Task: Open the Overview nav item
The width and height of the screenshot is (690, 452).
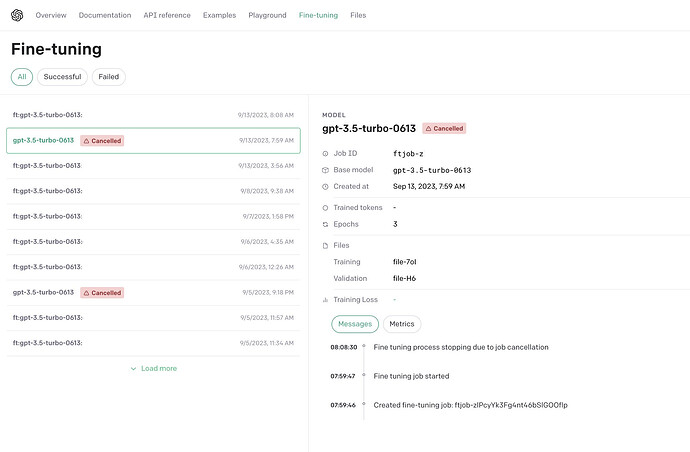Action: 51,15
